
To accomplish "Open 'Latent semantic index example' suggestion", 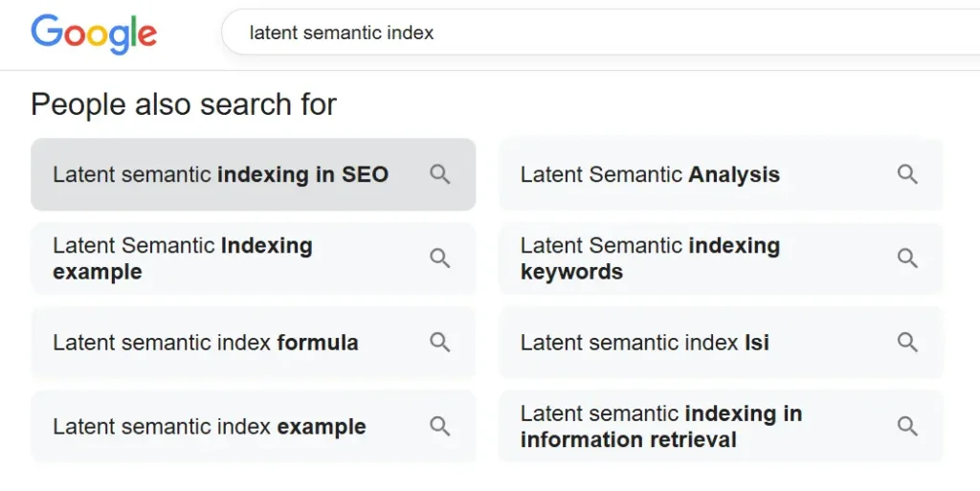I will tap(253, 427).
